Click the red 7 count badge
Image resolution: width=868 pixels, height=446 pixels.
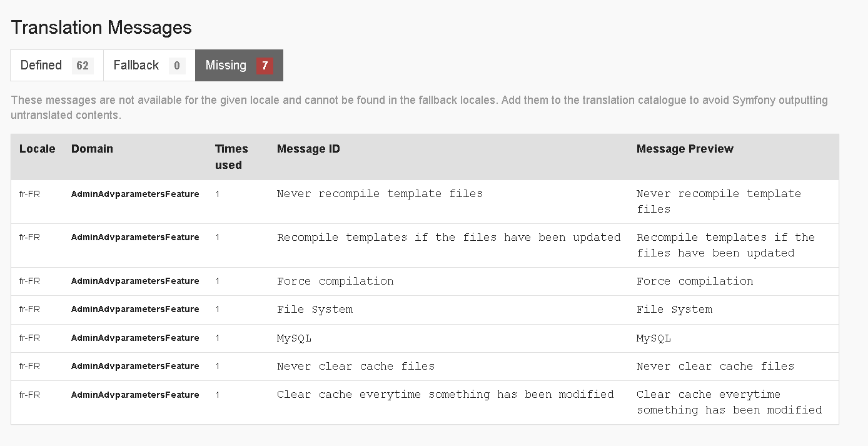(x=265, y=66)
